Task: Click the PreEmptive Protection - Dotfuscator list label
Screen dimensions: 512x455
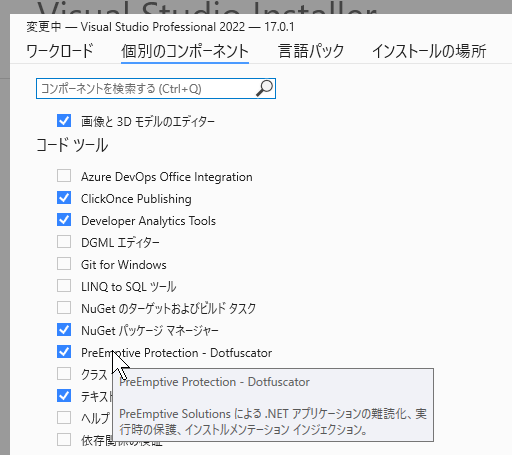Action: pyautogui.click(x=176, y=353)
